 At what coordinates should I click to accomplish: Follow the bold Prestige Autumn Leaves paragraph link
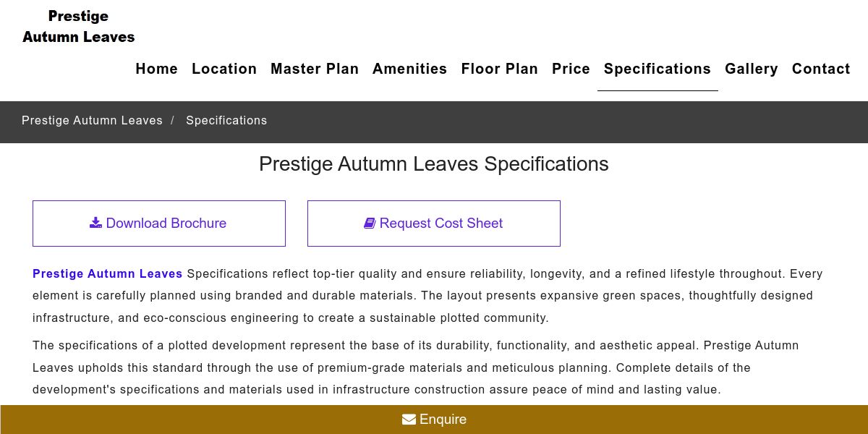[107, 273]
